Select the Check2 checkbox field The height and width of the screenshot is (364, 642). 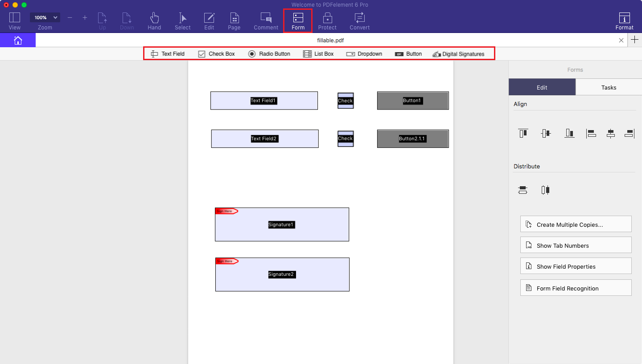(x=346, y=138)
